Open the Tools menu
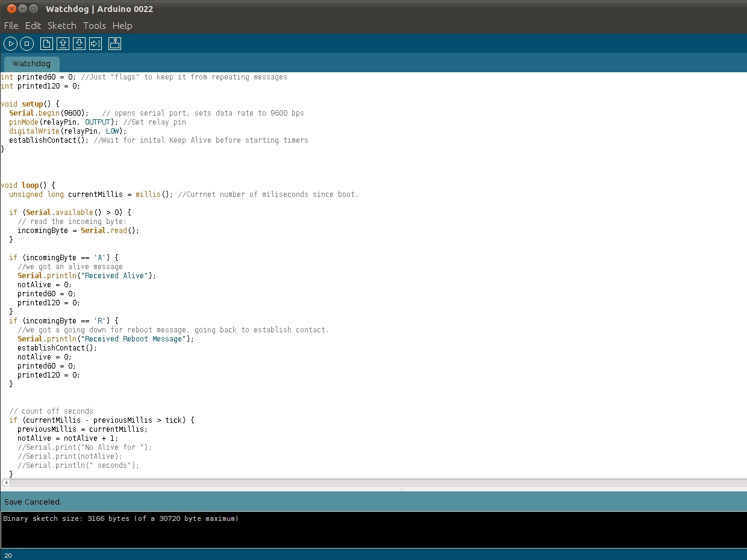 95,26
